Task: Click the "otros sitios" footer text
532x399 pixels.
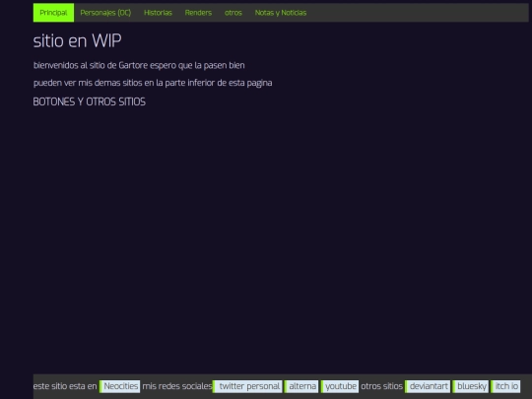Action: point(381,386)
